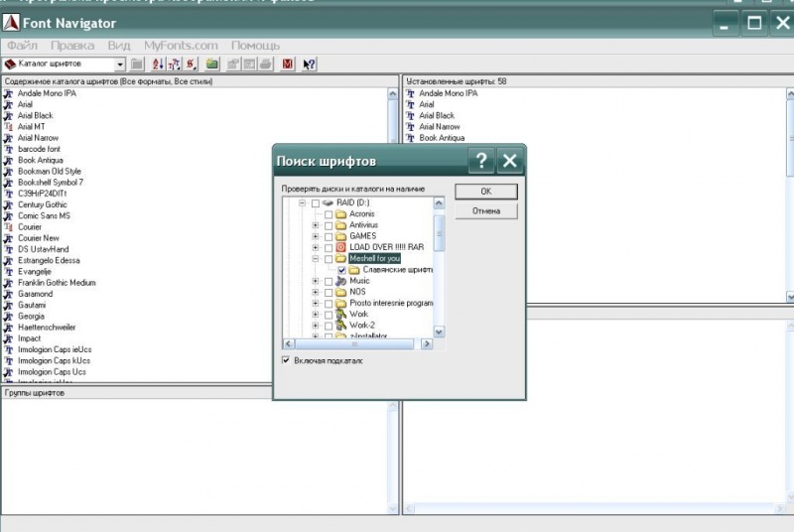Uncheck the Славянские шрифты folder checkbox
Viewport: 794px width, 532px height.
tap(342, 270)
